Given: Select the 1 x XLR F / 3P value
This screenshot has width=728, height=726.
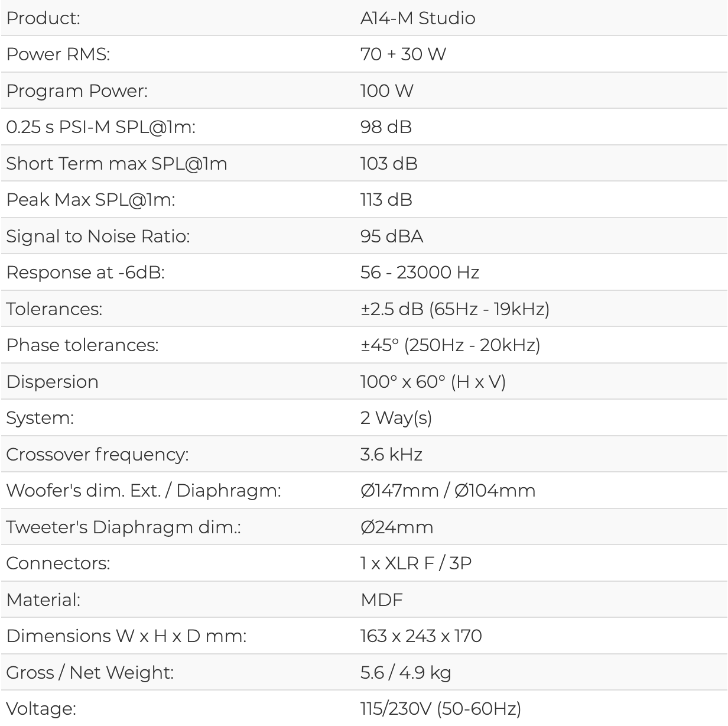Looking at the screenshot, I should (x=416, y=563).
